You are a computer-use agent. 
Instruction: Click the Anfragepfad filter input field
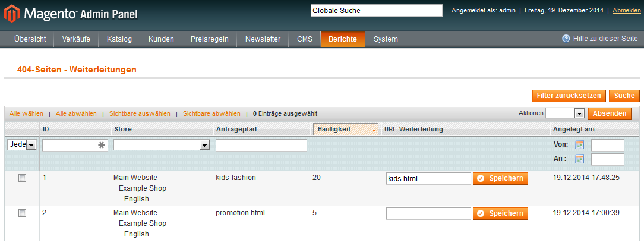pos(261,145)
